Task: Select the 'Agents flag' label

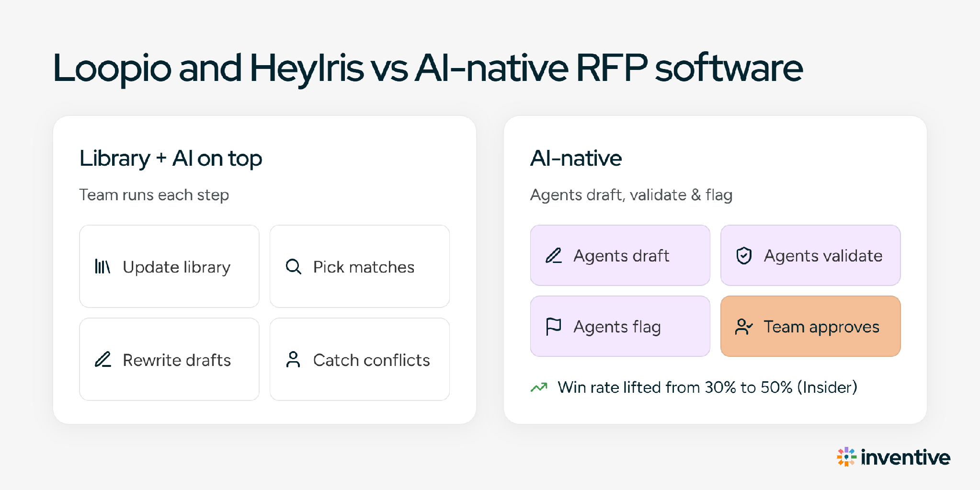Action: (617, 327)
